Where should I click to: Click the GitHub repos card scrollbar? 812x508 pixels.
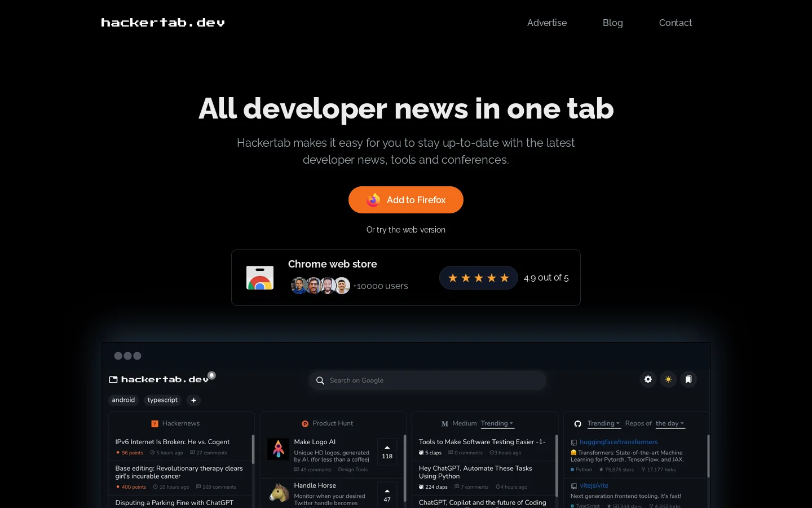708,456
